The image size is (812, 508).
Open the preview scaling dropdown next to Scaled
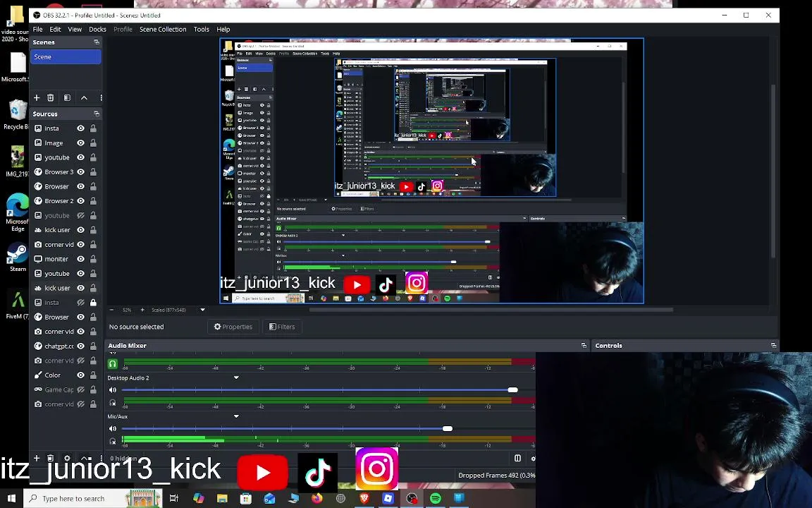202,310
